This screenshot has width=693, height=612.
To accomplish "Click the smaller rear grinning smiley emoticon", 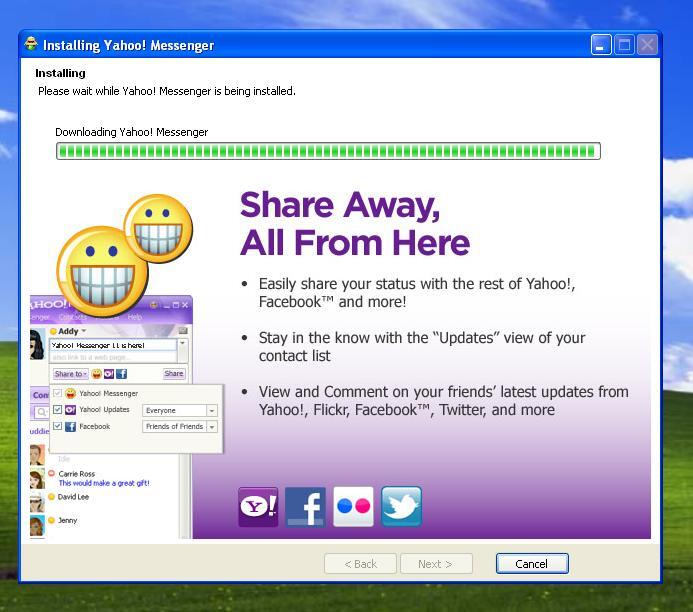I will pos(158,228).
